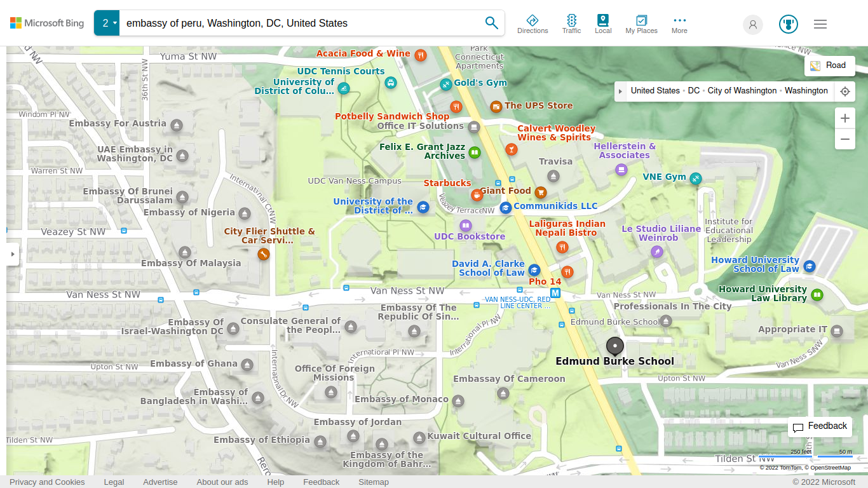Click the Edmund Burke School pin
This screenshot has width=868, height=488.
point(614,346)
